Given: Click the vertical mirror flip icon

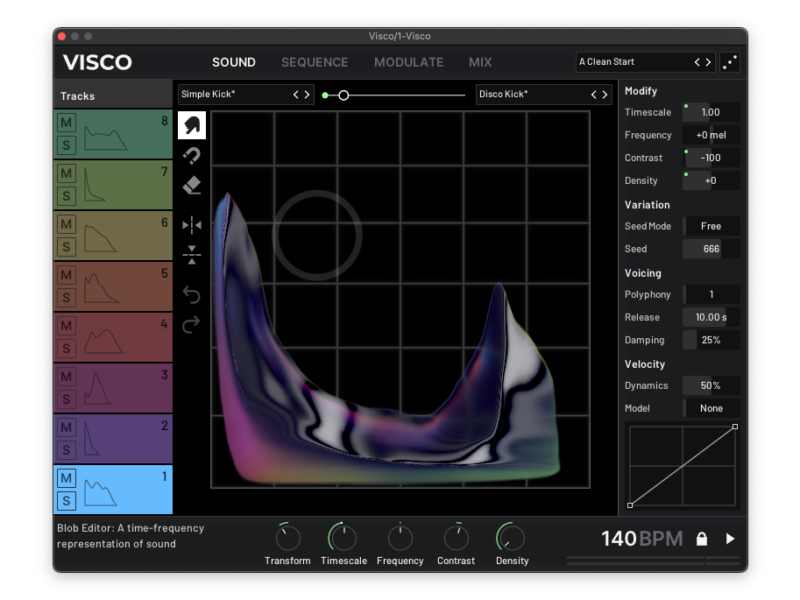Looking at the screenshot, I should pos(192,255).
